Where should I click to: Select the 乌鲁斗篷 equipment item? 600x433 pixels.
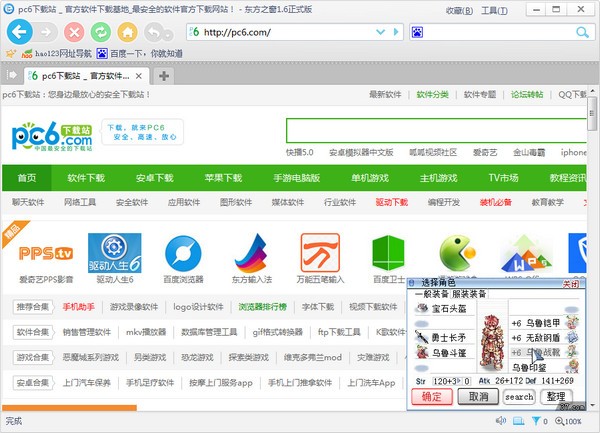(x=444, y=352)
